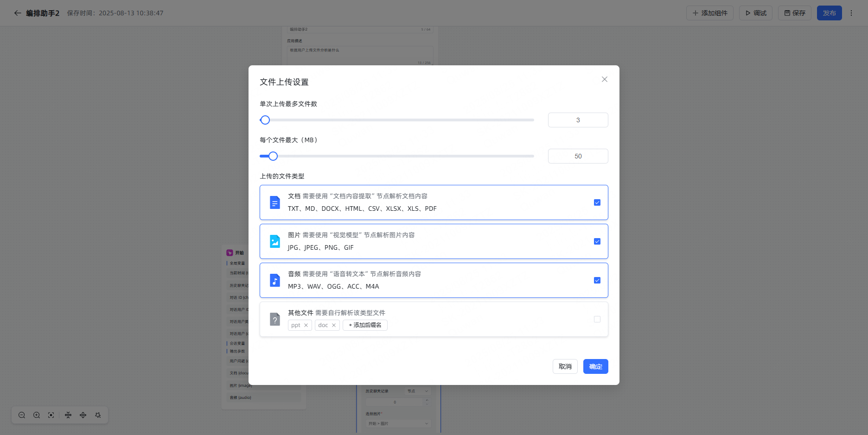Click the middle of the 单次上传最多文件数 slider track

click(397, 120)
